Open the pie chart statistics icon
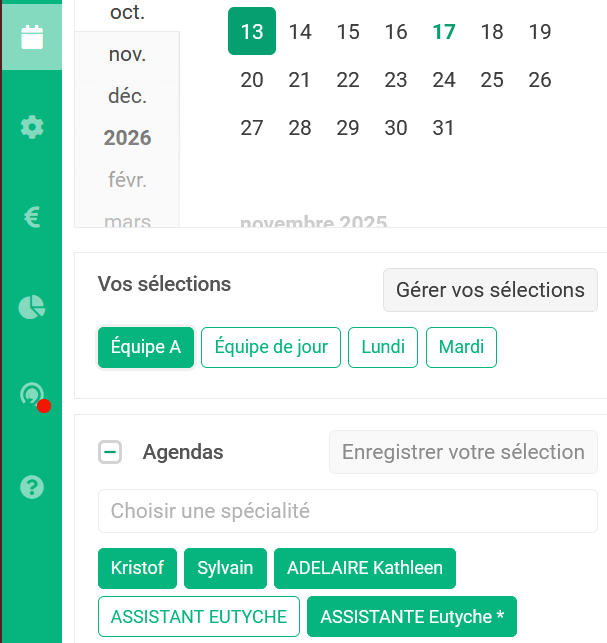Screen dimensions: 607x643 [32, 307]
